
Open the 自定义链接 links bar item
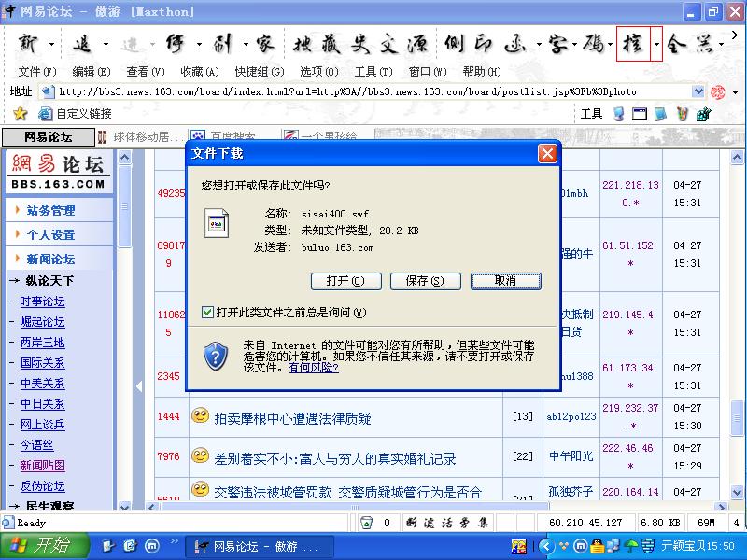75,113
